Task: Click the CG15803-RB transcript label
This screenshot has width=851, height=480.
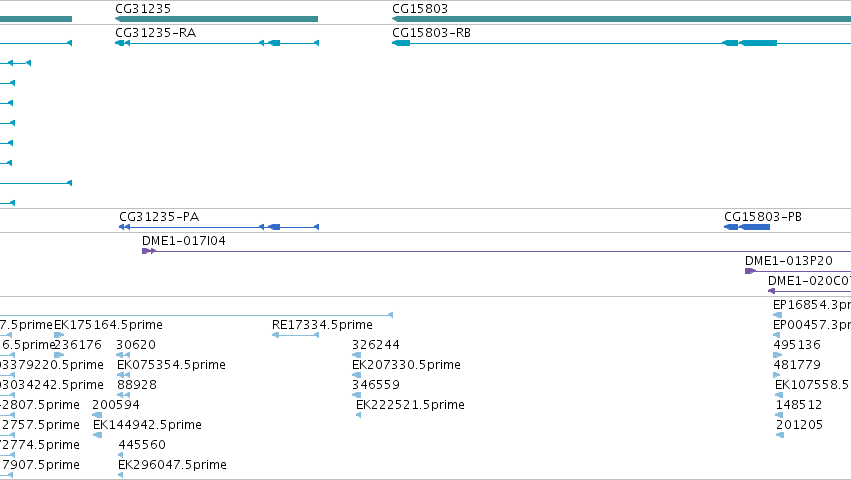Action: (x=431, y=33)
